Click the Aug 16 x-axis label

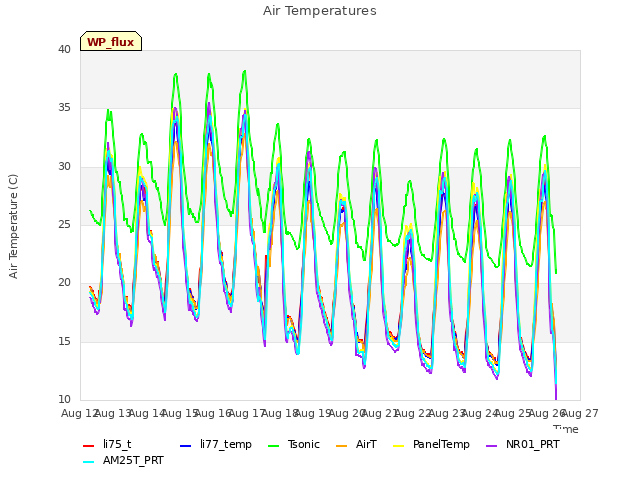(213, 413)
